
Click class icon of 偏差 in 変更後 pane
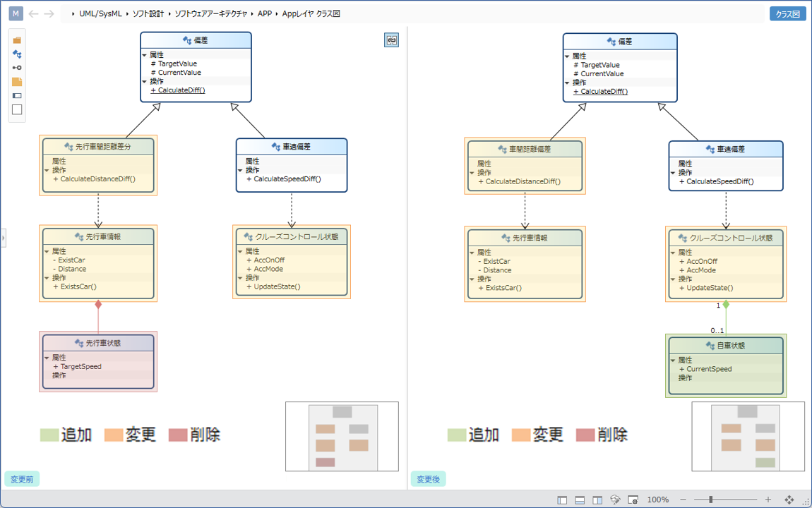coord(611,42)
